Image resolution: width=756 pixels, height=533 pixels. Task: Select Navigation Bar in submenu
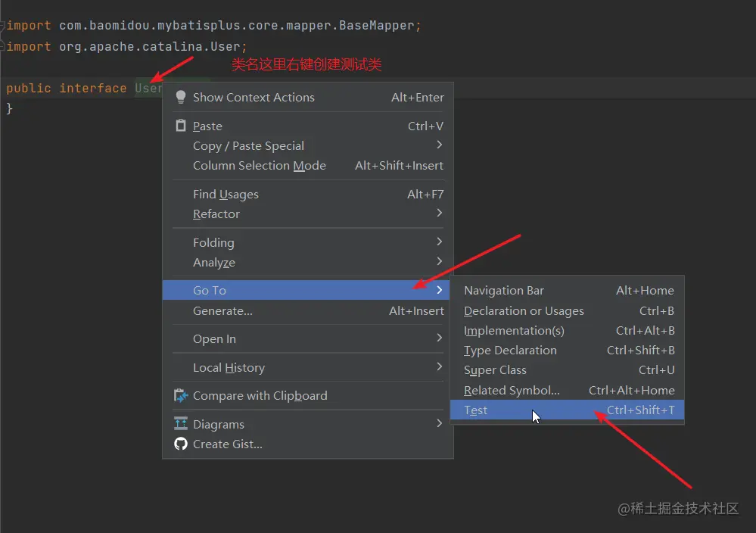pos(503,290)
